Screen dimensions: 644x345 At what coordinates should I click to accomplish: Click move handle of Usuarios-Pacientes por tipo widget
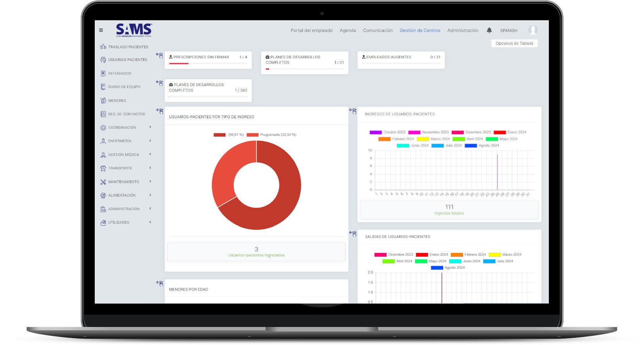[159, 111]
